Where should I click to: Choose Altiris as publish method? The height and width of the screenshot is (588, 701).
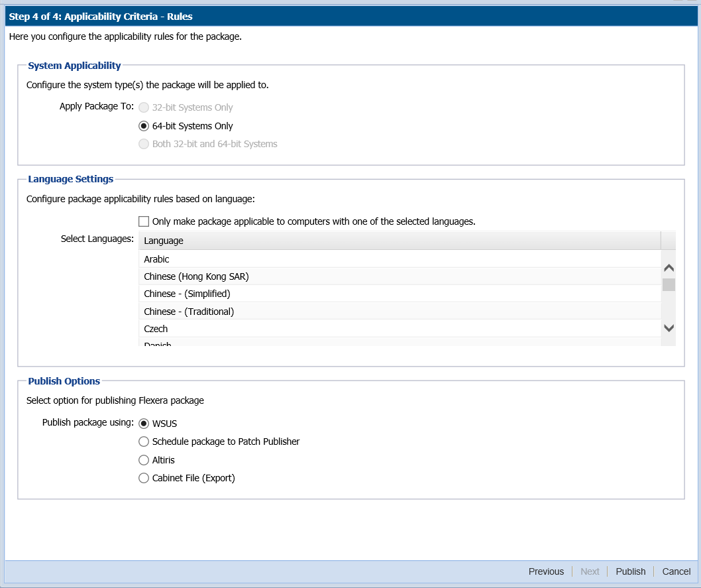(144, 460)
